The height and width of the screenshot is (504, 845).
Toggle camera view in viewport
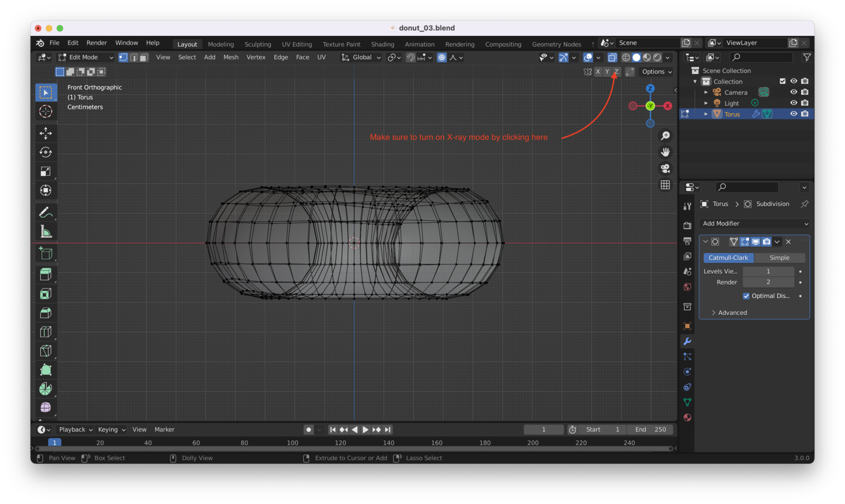pyautogui.click(x=665, y=169)
